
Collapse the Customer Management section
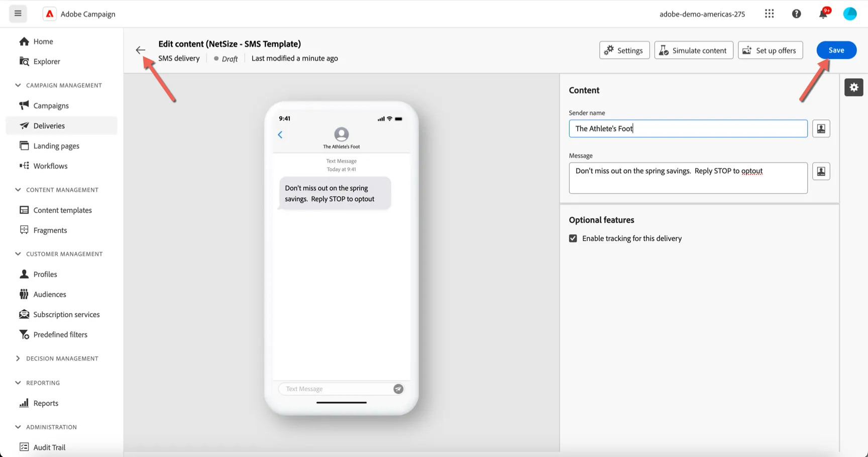coord(18,254)
